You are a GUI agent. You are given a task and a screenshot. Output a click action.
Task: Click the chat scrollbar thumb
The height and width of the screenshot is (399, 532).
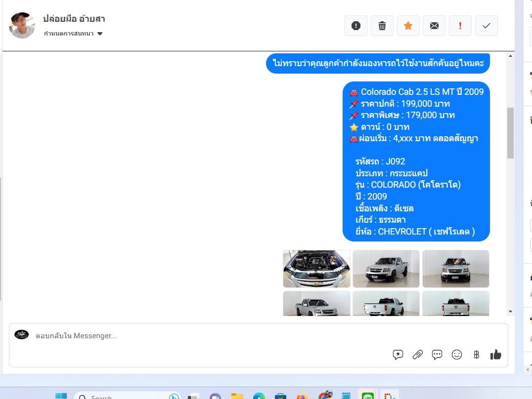click(510, 133)
